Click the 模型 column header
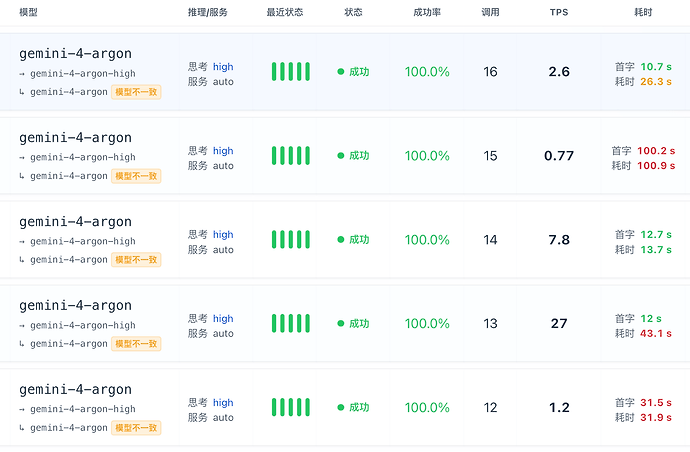The image size is (690, 452). (x=28, y=12)
